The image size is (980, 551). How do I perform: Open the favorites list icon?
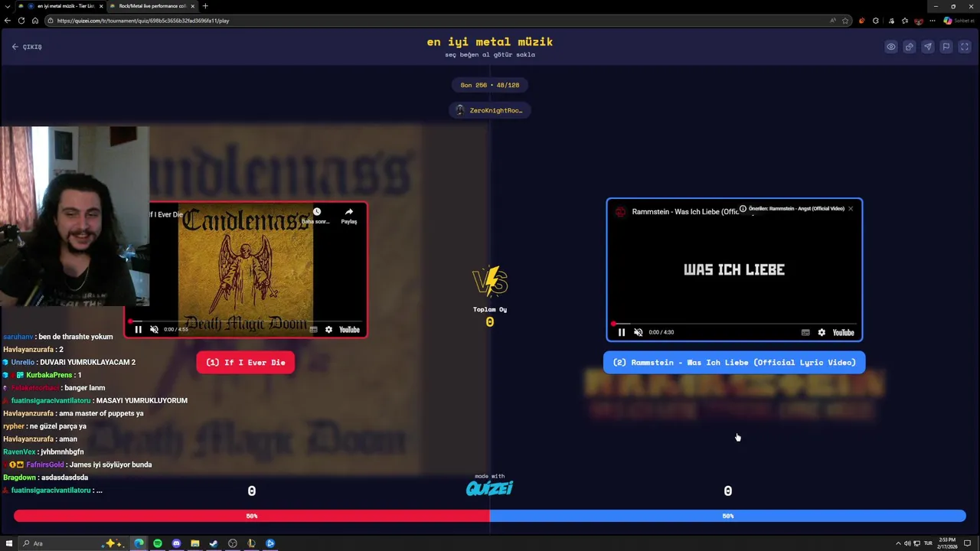[905, 21]
